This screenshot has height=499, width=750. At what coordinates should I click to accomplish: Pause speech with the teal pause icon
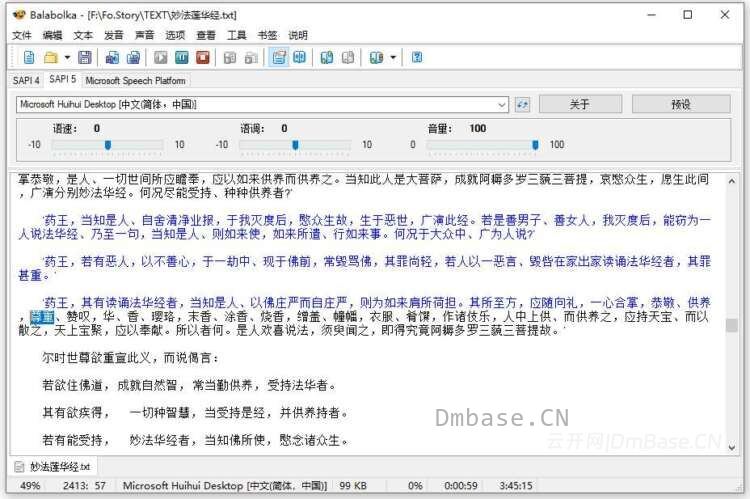coord(182,58)
